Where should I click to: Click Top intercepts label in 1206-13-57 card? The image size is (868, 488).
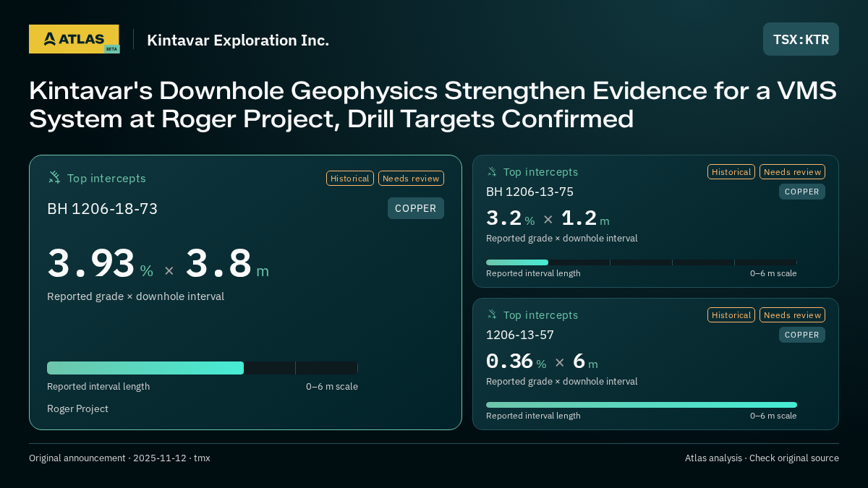coord(540,315)
